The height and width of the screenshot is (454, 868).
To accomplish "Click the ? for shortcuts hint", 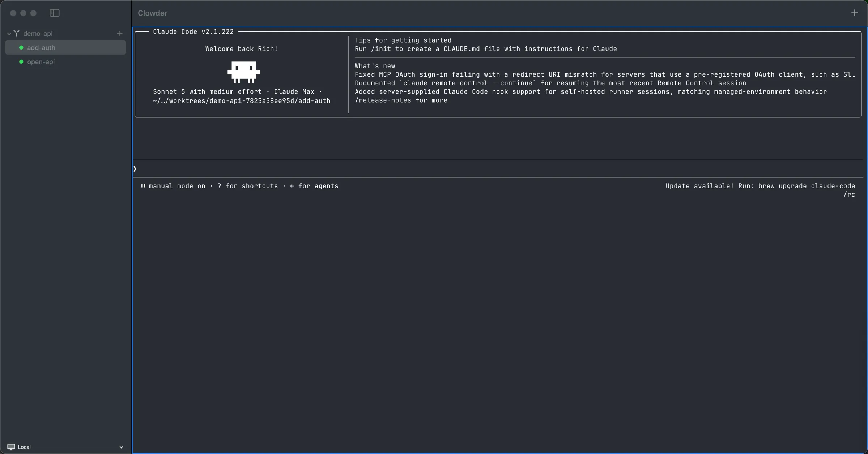I will [248, 186].
